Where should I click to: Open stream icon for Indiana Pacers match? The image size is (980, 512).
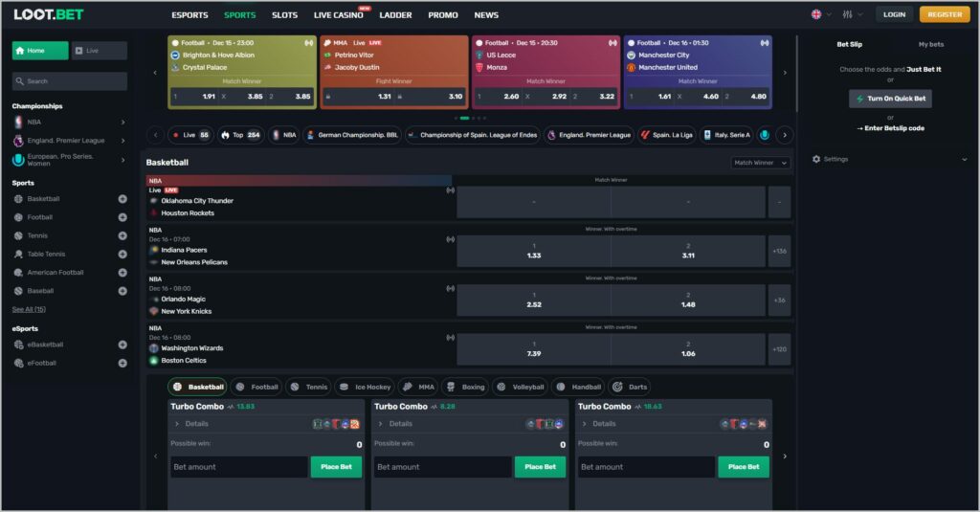[450, 239]
